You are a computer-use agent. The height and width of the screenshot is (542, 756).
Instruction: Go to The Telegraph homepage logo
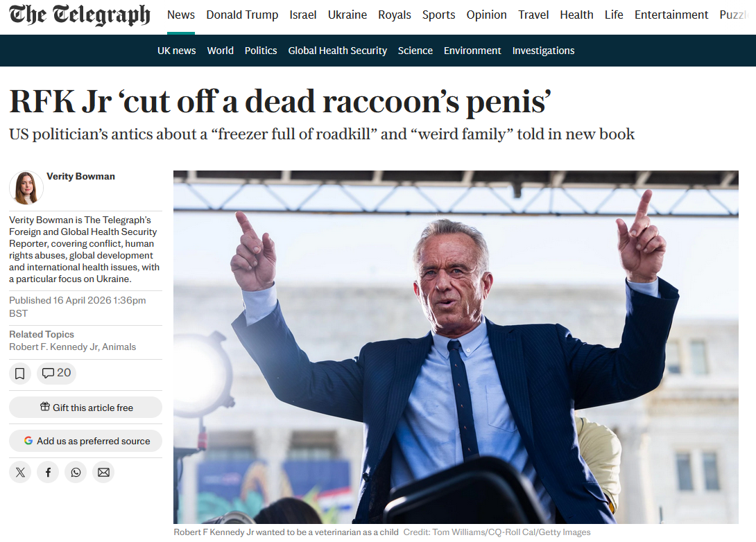pyautogui.click(x=80, y=15)
